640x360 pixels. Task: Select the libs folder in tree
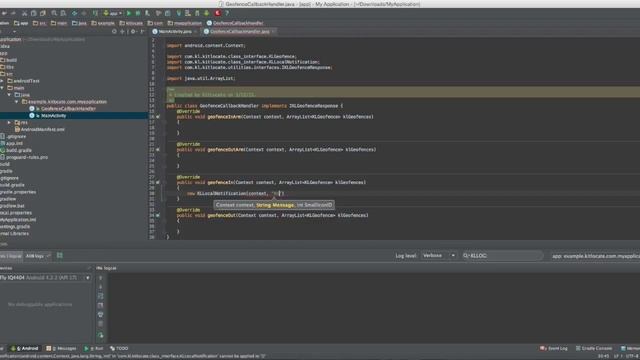[7, 67]
